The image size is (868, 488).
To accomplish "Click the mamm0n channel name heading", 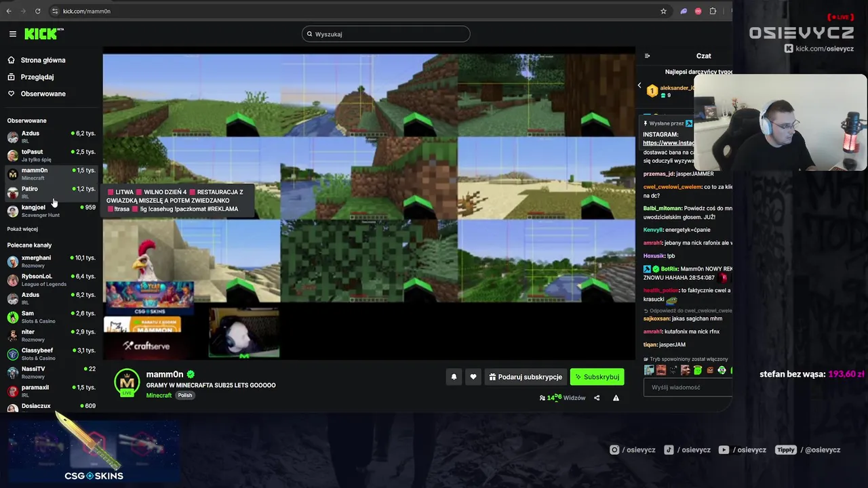I will [165, 374].
